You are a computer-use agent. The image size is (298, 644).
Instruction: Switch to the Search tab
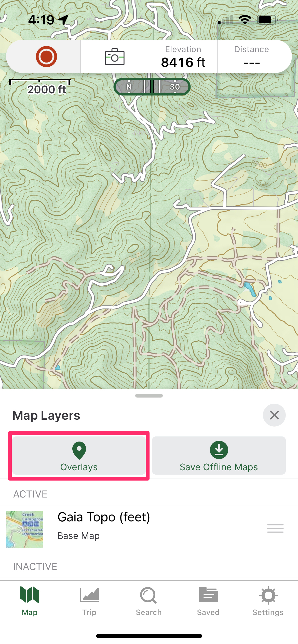149,601
